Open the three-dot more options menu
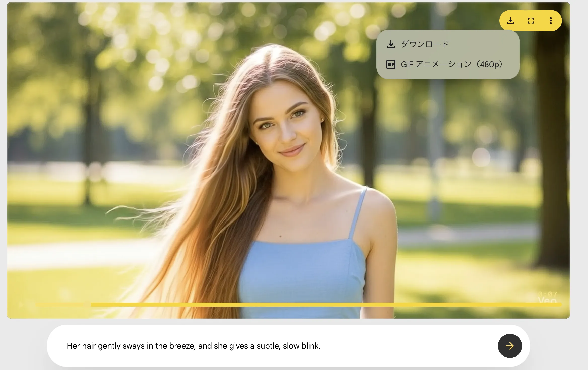This screenshot has width=588, height=370. click(551, 21)
